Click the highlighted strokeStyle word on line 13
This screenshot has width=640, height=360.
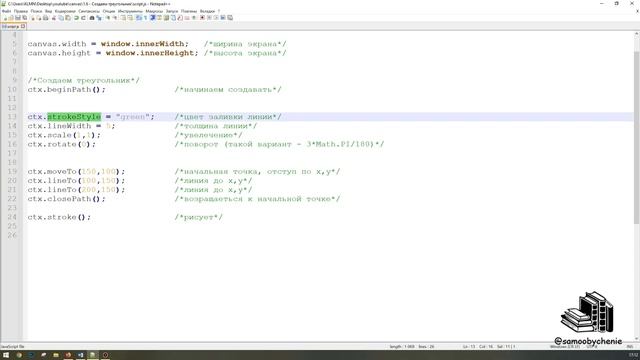click(74, 117)
